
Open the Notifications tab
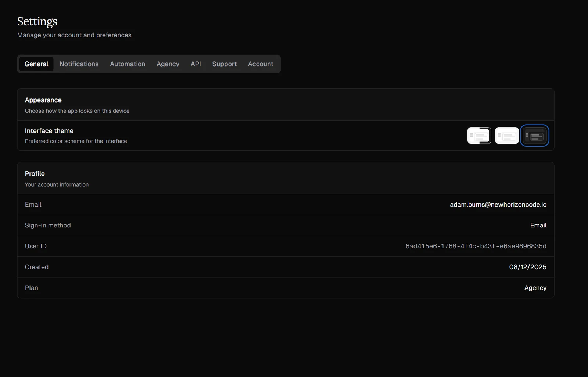coord(79,64)
